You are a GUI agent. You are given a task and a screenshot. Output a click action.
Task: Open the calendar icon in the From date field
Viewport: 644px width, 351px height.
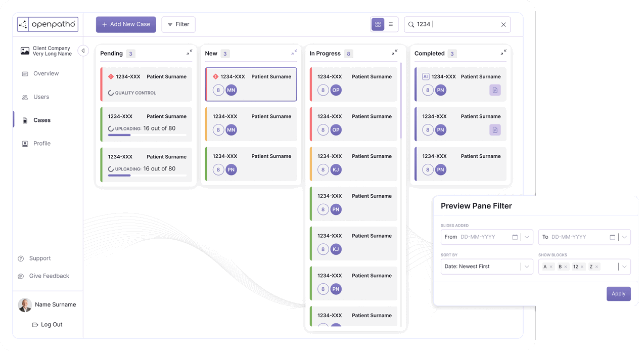[x=515, y=237]
